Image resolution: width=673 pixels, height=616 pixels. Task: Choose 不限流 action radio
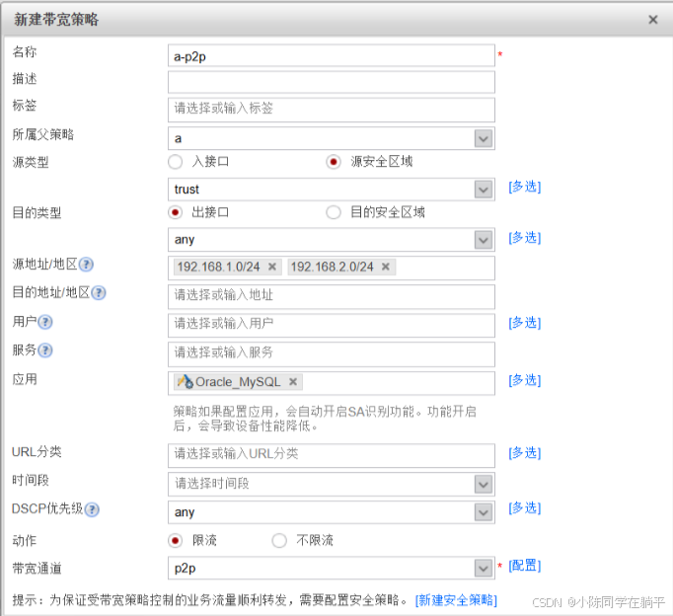pos(279,540)
